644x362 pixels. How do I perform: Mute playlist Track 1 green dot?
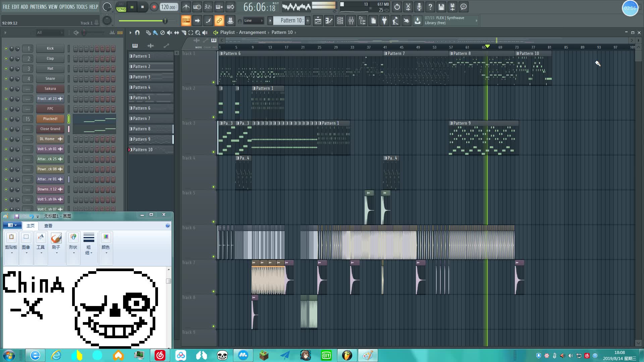point(213,82)
